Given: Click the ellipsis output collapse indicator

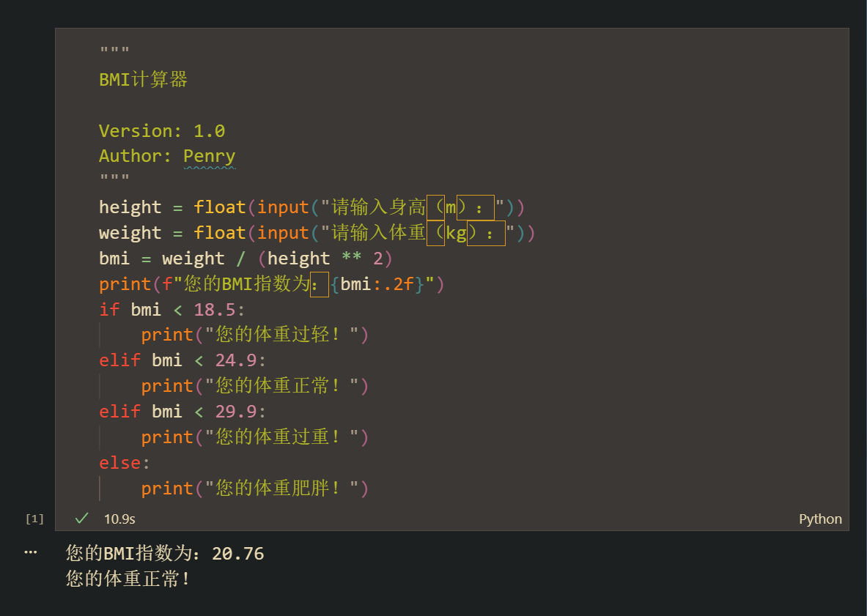Looking at the screenshot, I should 30,552.
